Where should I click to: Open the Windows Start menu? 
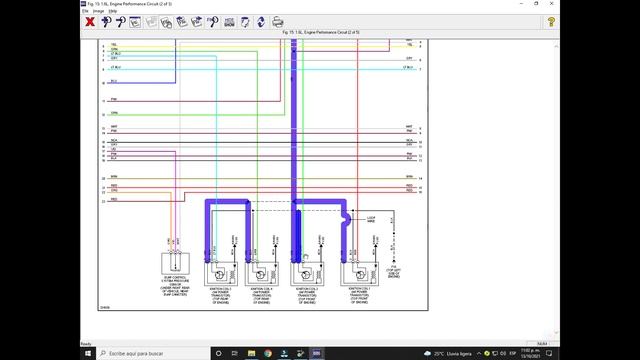88,353
